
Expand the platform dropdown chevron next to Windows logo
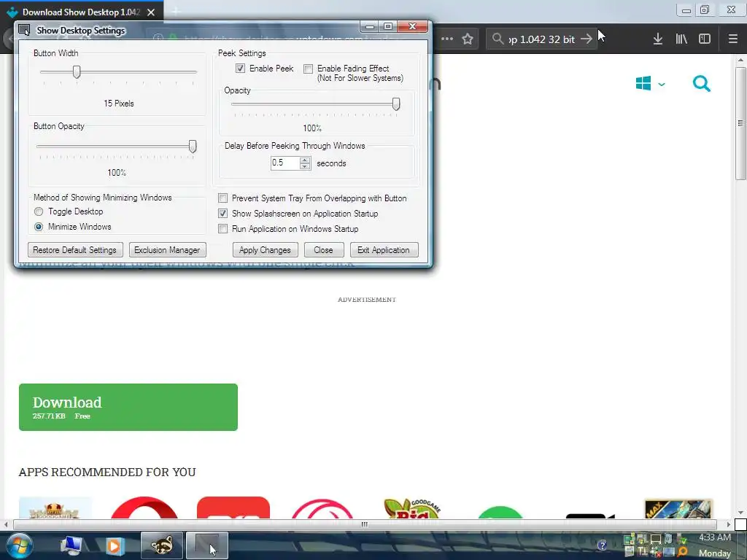[662, 85]
